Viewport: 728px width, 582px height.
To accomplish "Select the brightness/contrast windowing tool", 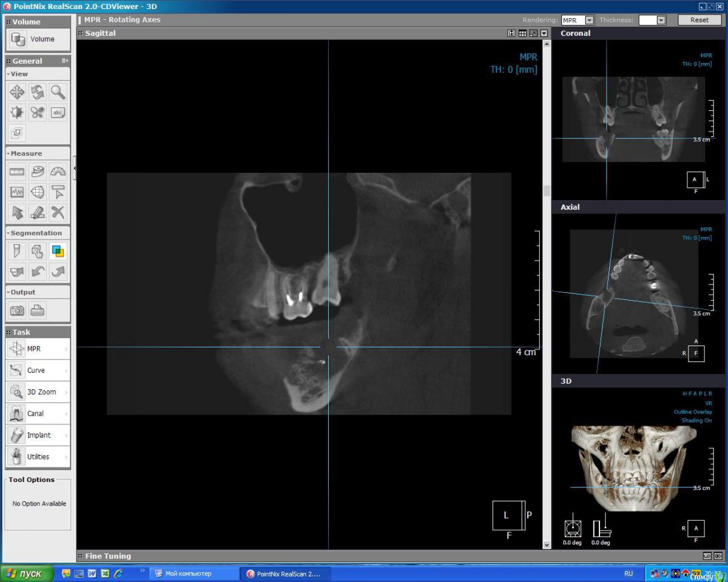I will point(17,113).
